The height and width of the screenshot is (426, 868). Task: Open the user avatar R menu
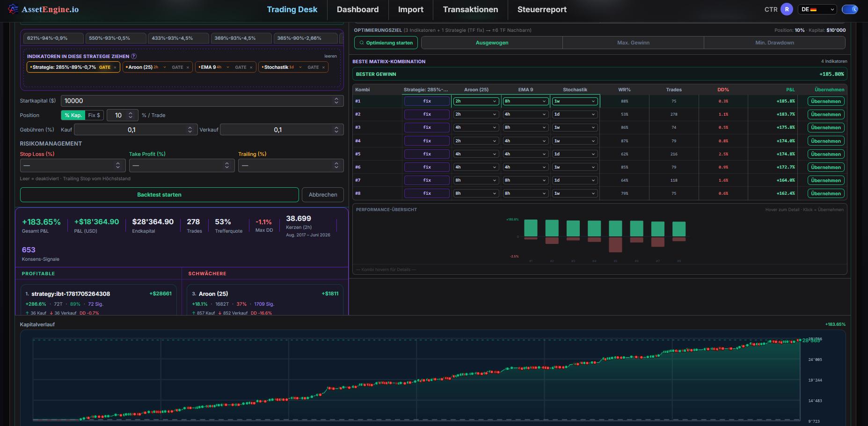pos(787,9)
